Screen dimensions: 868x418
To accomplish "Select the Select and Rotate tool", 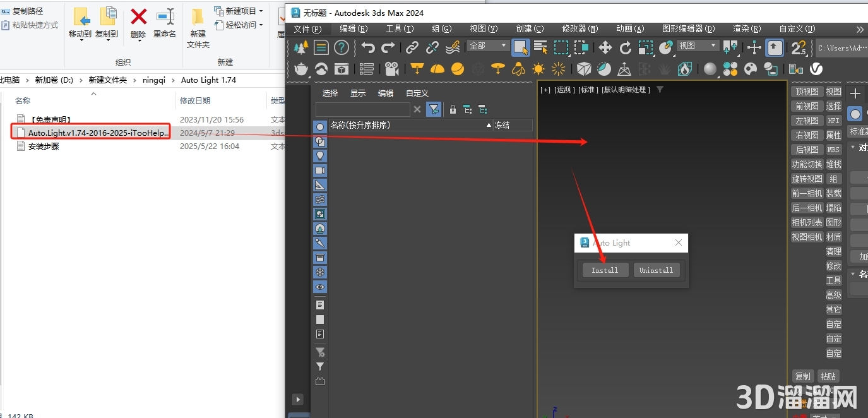I will point(625,47).
